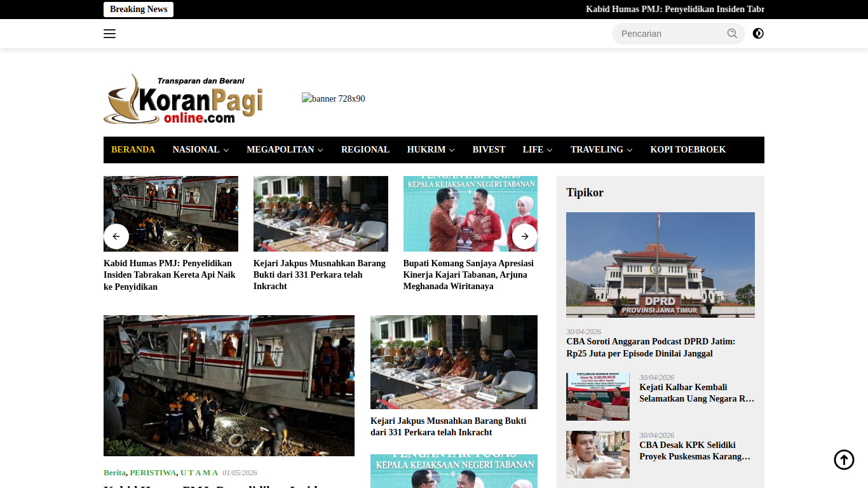This screenshot has height=488, width=868.
Task: Click 30/04/2026 date above CBA Soroti article
Action: tap(583, 332)
